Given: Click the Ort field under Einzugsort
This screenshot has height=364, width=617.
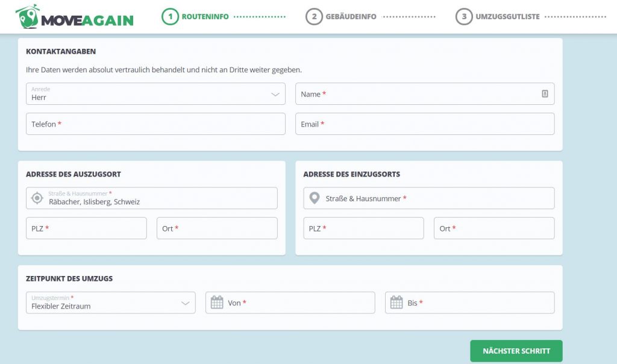Looking at the screenshot, I should 494,228.
